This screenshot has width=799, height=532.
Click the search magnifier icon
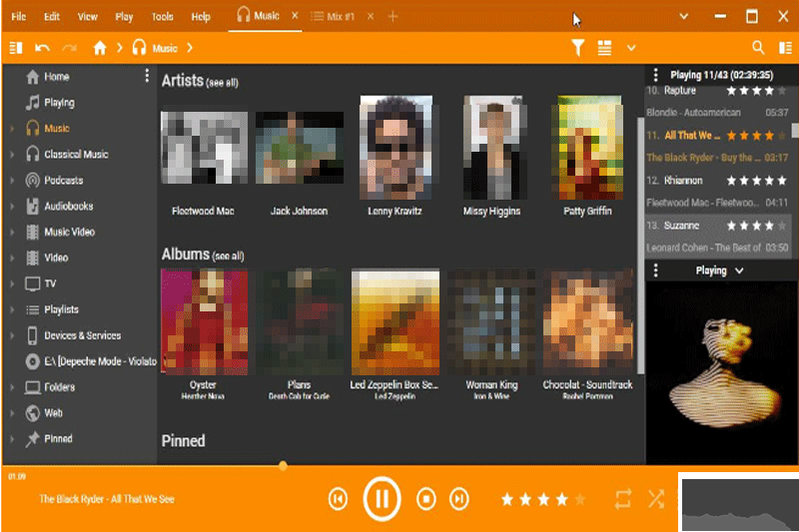coord(758,47)
